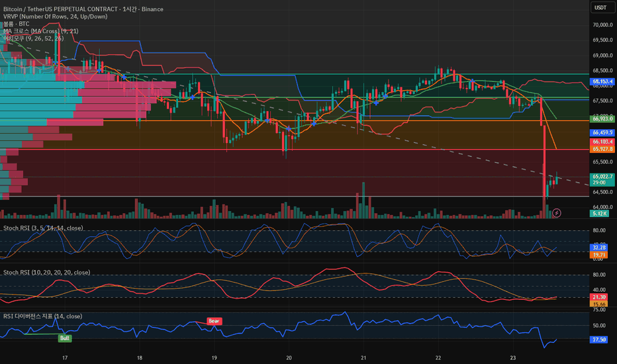Open the USDT currency selector
The height and width of the screenshot is (364, 617).
click(x=600, y=7)
